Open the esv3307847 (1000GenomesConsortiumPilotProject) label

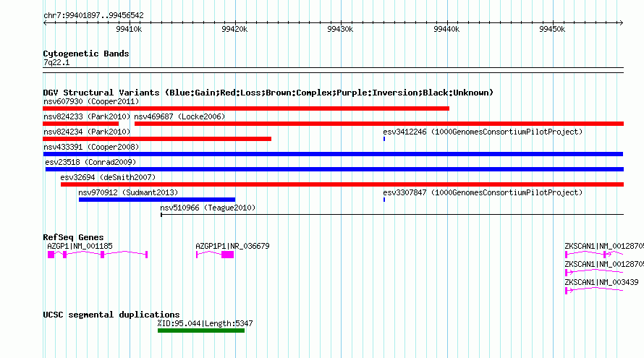[x=483, y=192]
